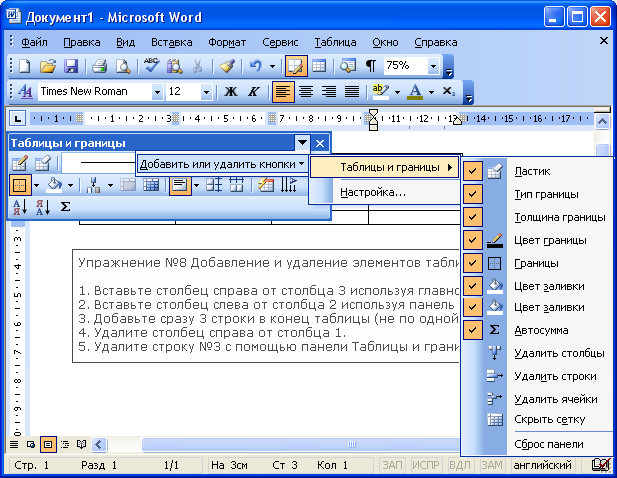Sort descending in Tables and Borders toolbar
Screen dimensions: 617x478
[42, 207]
